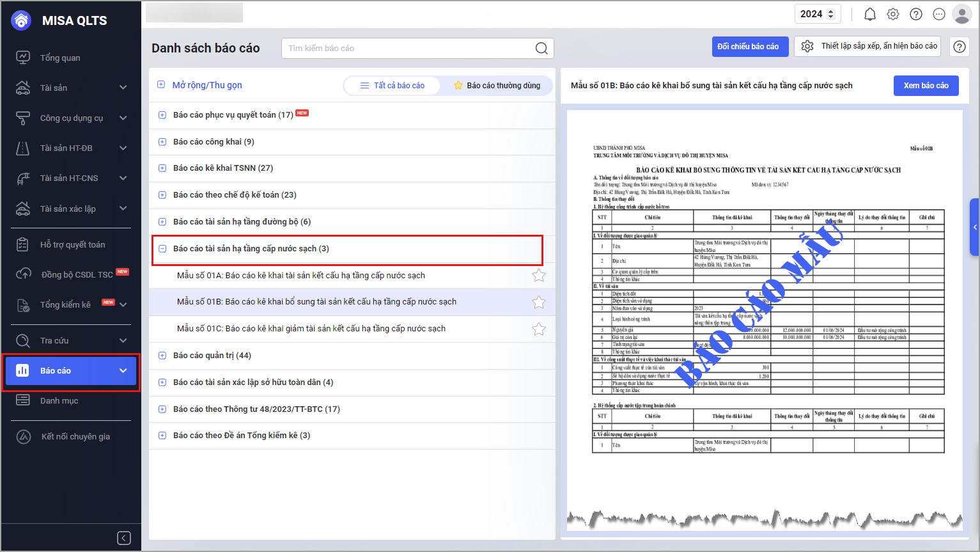
Task: Expand Tài sản HT-ĐB chevron
Action: click(x=123, y=148)
